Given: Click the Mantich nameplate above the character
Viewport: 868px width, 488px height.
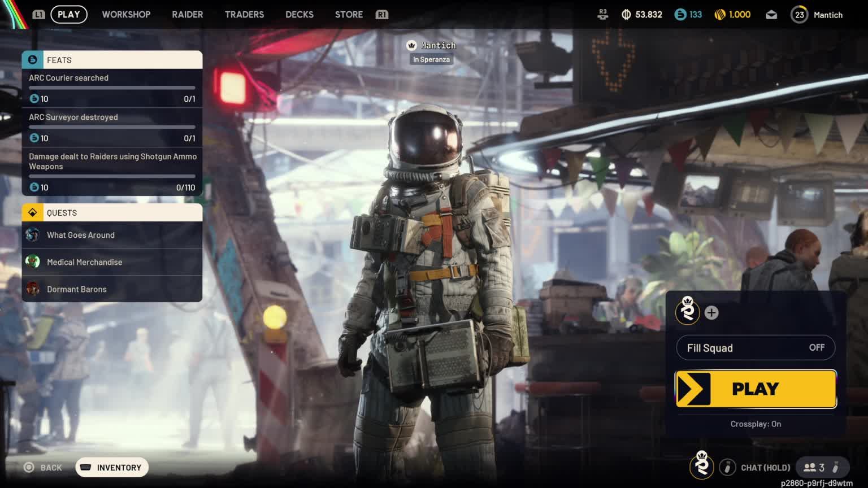Looking at the screenshot, I should 438,45.
